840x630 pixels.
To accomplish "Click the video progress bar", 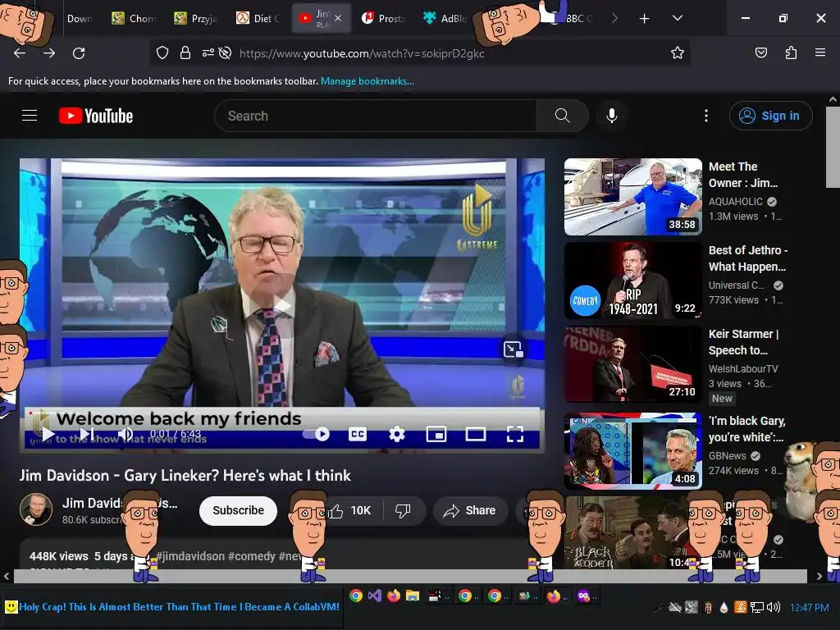I will click(x=282, y=413).
